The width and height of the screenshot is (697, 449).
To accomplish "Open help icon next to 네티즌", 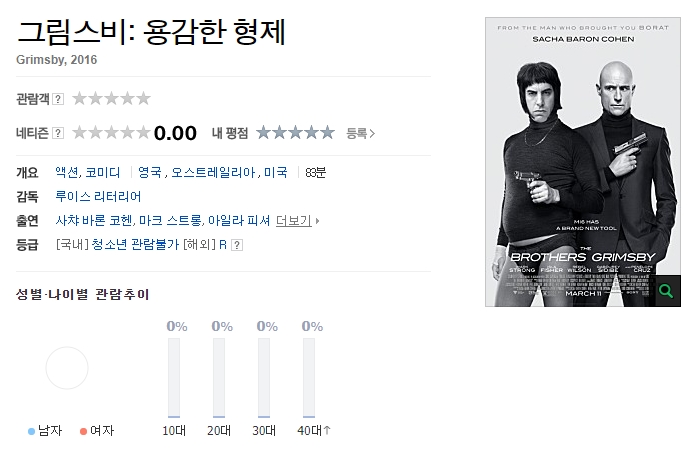I will pos(58,133).
